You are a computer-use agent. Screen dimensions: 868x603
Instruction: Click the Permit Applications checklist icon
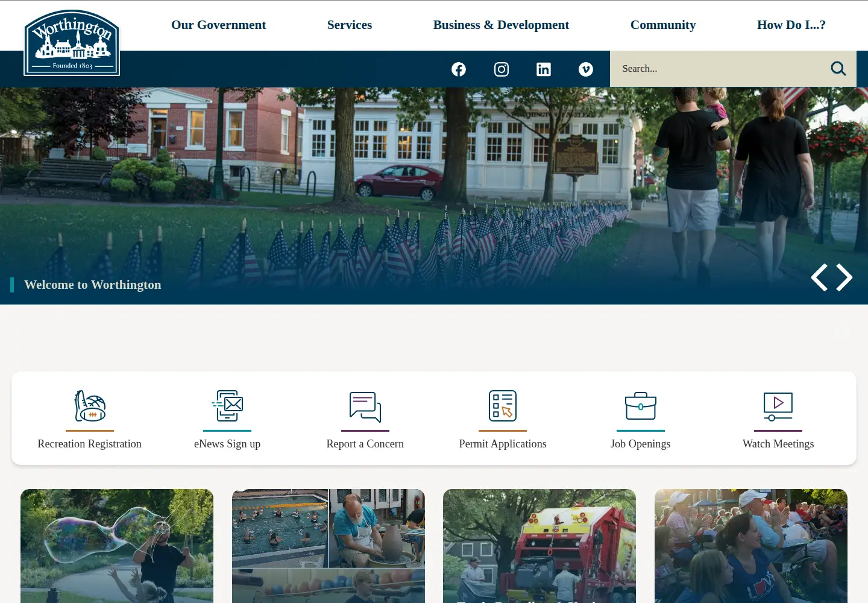point(503,406)
